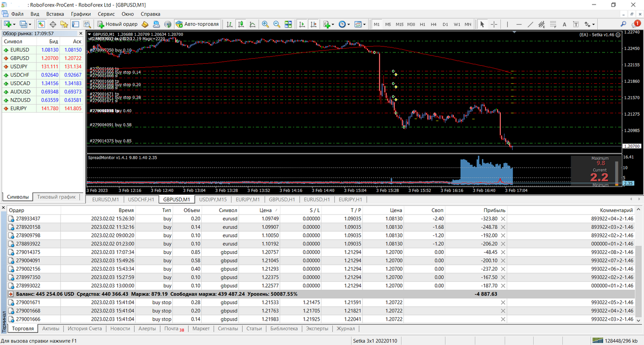Screen dimensions: 644x345
Task: Zoom in on the chart
Action: (x=265, y=24)
